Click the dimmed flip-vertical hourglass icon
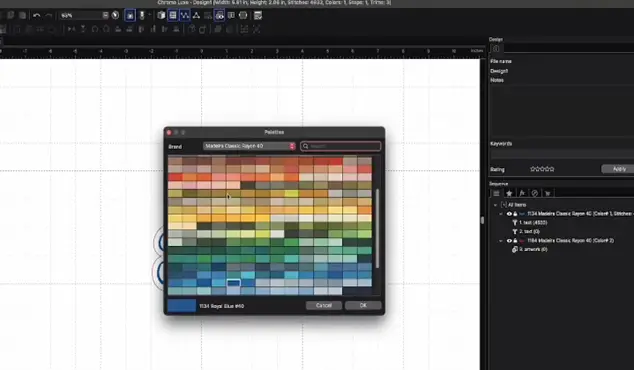 click(x=83, y=29)
